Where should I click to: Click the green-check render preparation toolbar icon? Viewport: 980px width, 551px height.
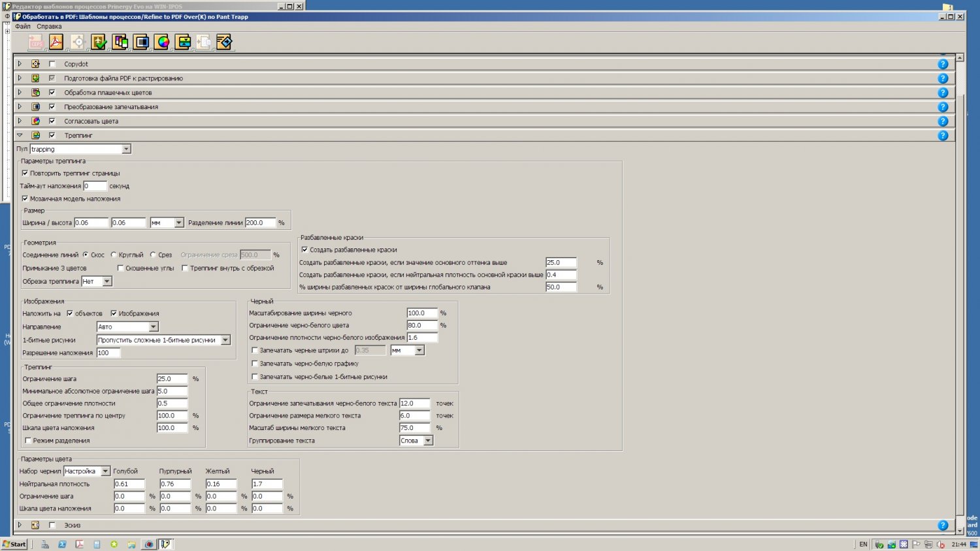(99, 42)
